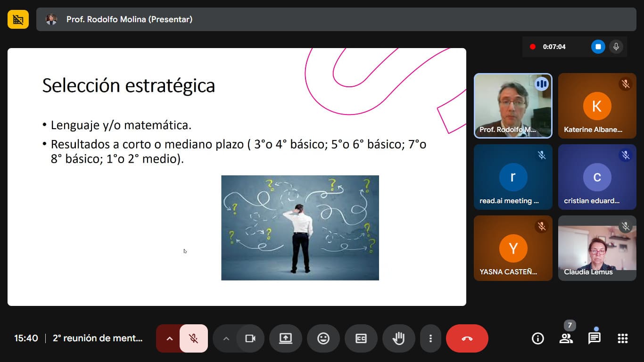Show the participants list
The height and width of the screenshot is (362, 644).
tap(566, 338)
